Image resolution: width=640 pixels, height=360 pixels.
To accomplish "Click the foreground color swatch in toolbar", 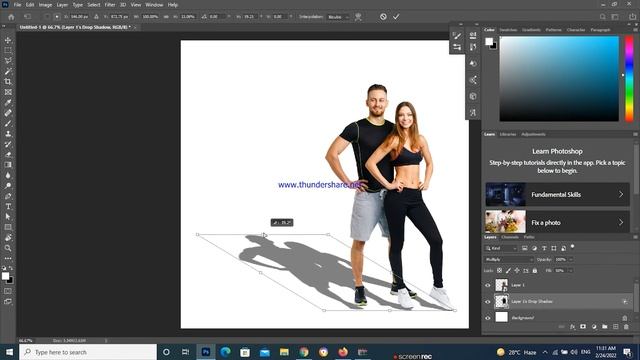I will (5, 276).
